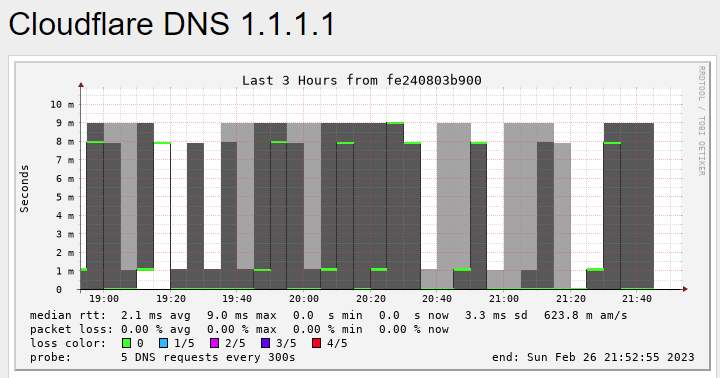Screen dimensions: 720x378
Task: Click the 'packet loss:' label
Action: click(71, 329)
